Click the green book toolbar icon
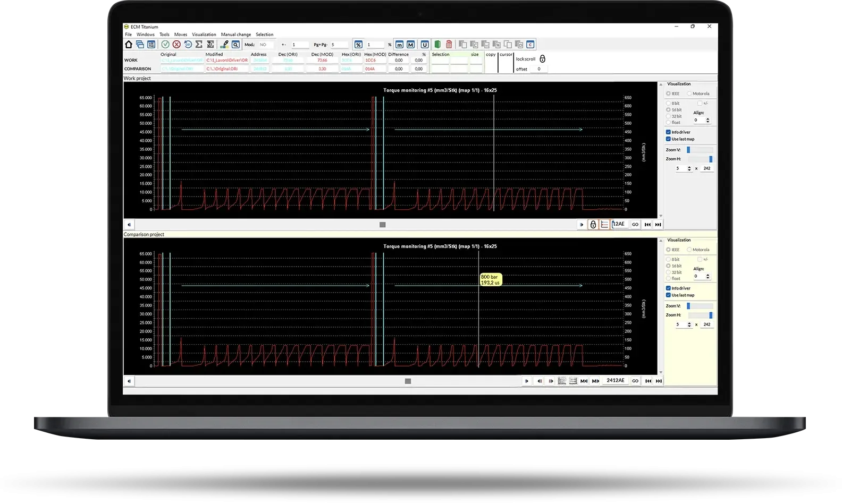 pyautogui.click(x=437, y=45)
